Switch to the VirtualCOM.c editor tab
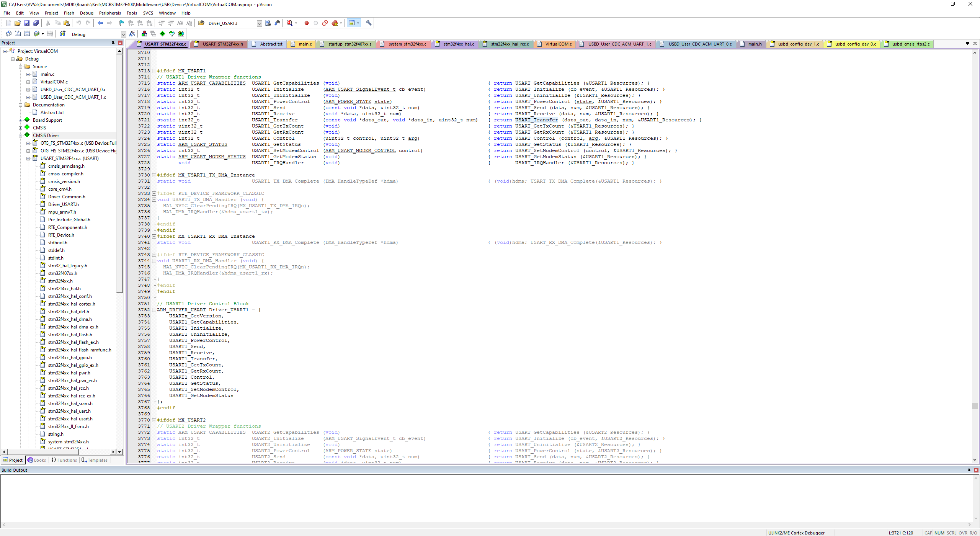Viewport: 980px width, 536px height. coord(558,44)
